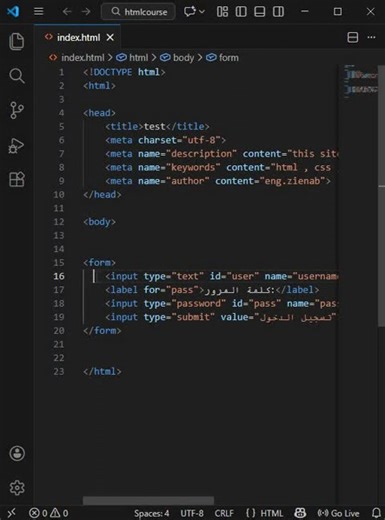Click the meta description line

tap(222, 154)
